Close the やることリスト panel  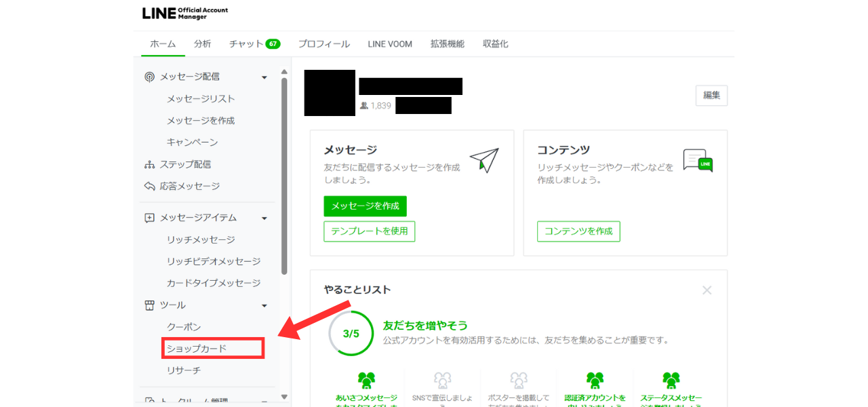(707, 290)
